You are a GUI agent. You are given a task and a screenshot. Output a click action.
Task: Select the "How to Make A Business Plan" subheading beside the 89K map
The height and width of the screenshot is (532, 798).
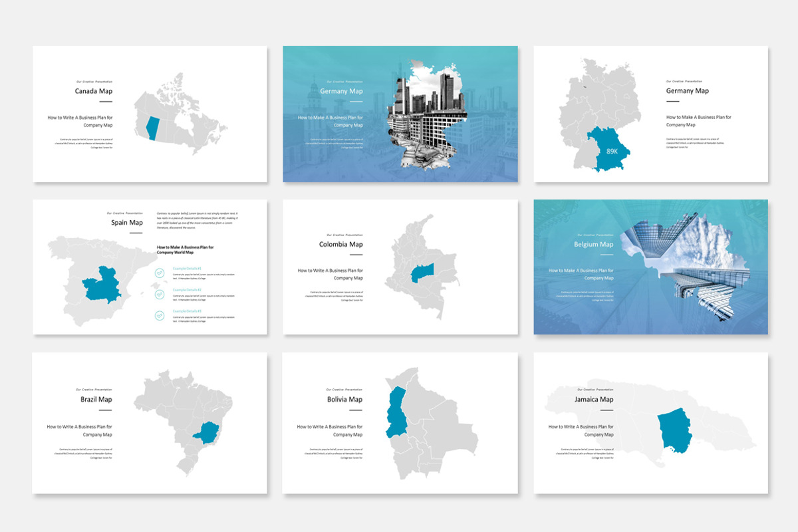[x=699, y=121]
